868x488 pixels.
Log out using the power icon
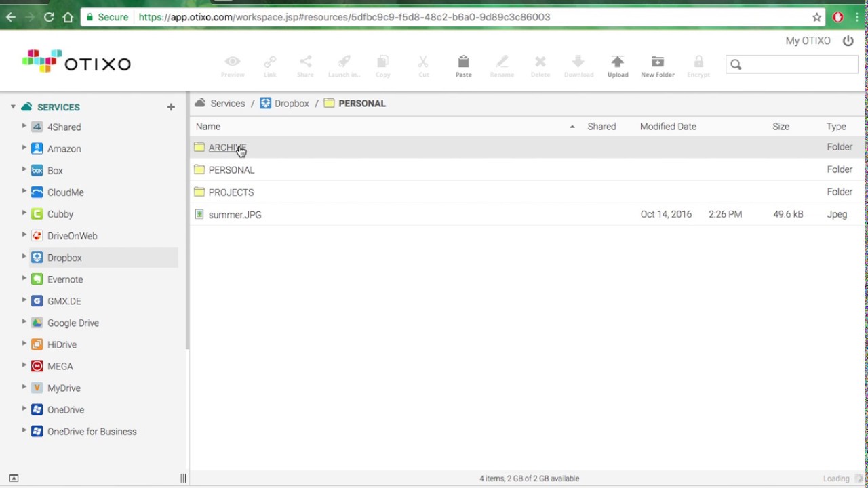848,41
